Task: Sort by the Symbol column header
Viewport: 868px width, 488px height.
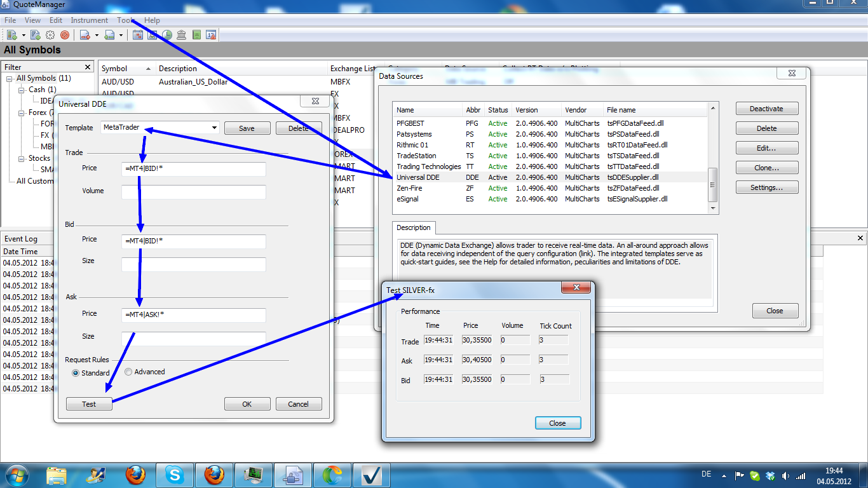Action: pyautogui.click(x=127, y=69)
